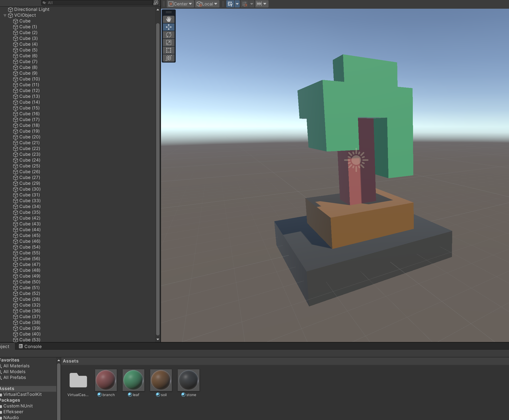Open the snap increment settings dropdown
Screen dimensions: 509x420
coord(262,4)
